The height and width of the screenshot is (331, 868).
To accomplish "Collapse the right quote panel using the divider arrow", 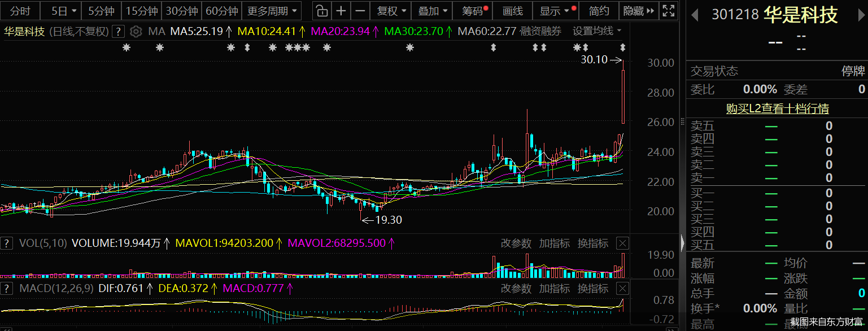I will 682,243.
